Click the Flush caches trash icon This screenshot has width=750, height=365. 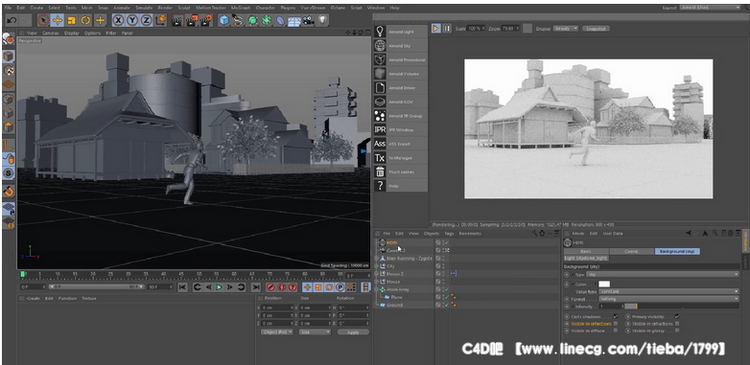380,172
